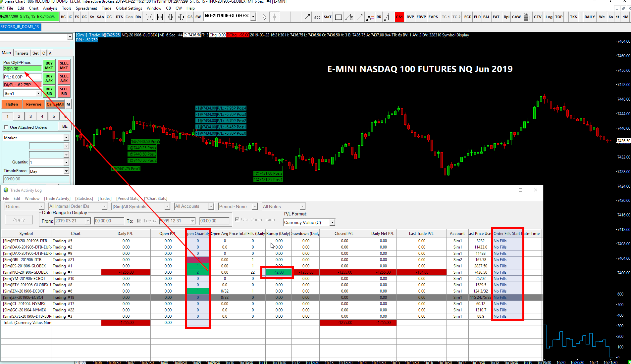
Task: Switch to the Targets tab
Action: pyautogui.click(x=22, y=53)
